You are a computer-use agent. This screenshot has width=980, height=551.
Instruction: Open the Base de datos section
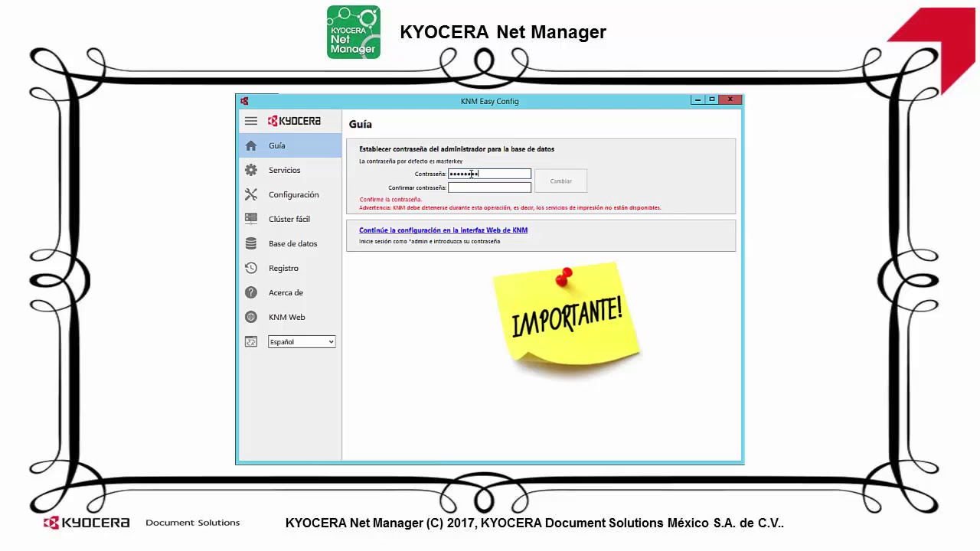click(x=289, y=243)
